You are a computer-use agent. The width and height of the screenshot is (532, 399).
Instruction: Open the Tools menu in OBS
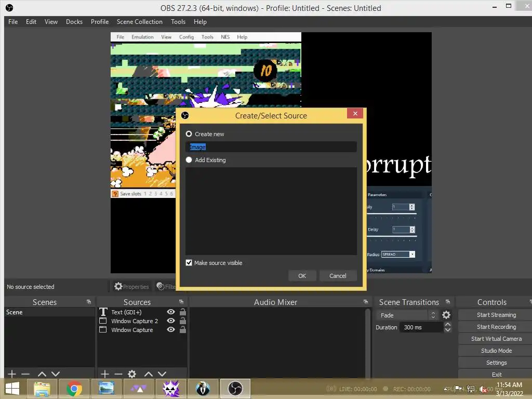[178, 22]
